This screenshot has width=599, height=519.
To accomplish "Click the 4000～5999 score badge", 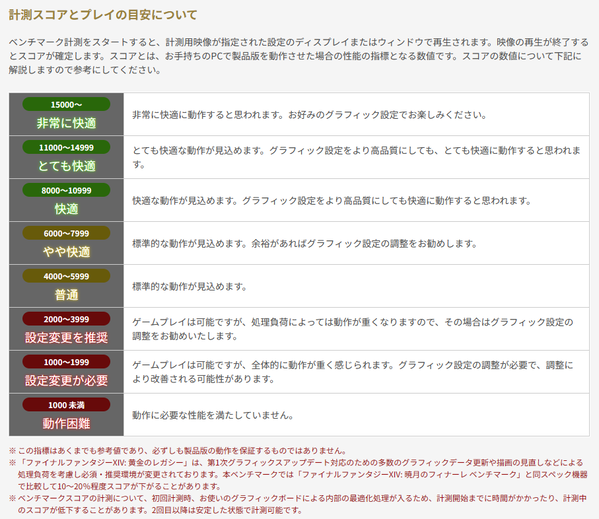I will click(x=66, y=276).
